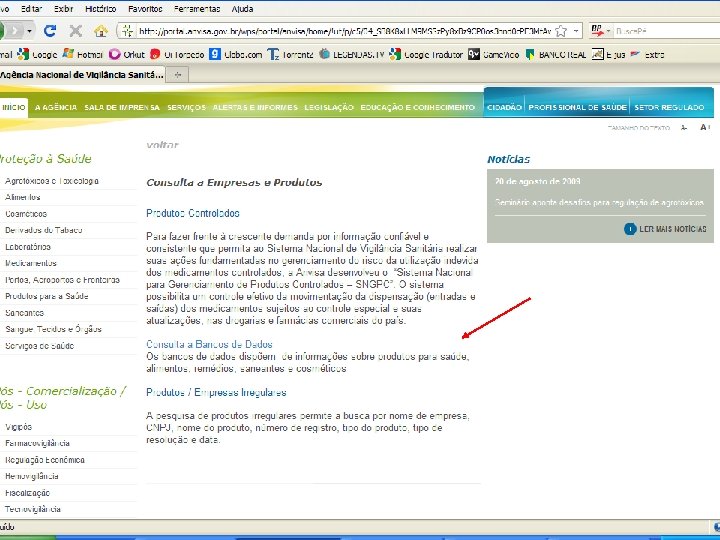Go to INÍCIO in site navigation
720x540 pixels.
tap(14, 107)
